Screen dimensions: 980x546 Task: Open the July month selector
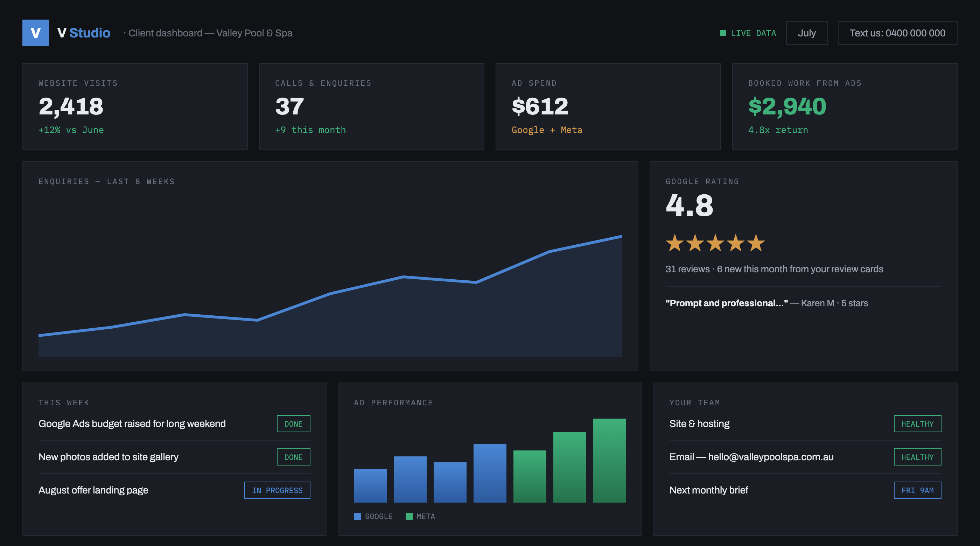tap(806, 33)
